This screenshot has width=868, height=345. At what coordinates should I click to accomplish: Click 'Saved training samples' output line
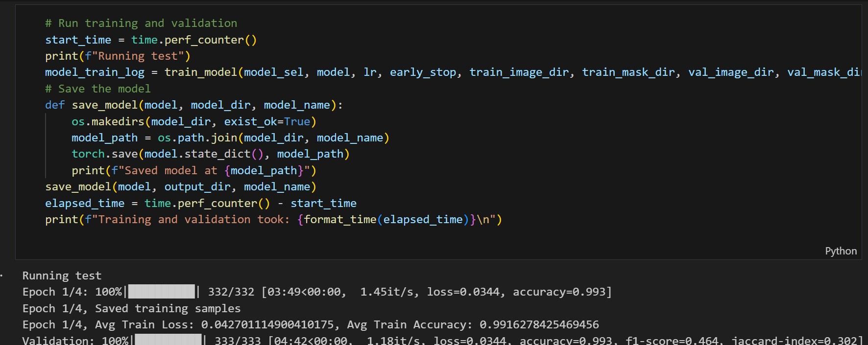(x=168, y=309)
